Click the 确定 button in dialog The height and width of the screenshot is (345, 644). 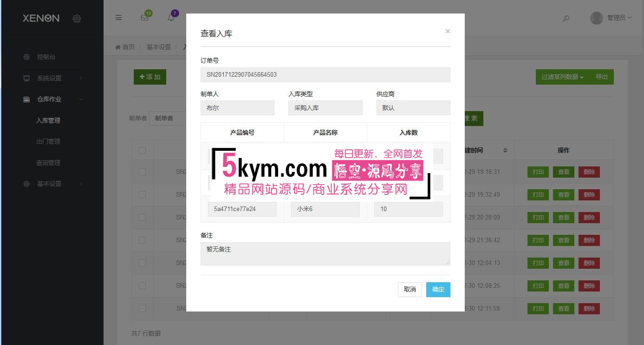438,290
